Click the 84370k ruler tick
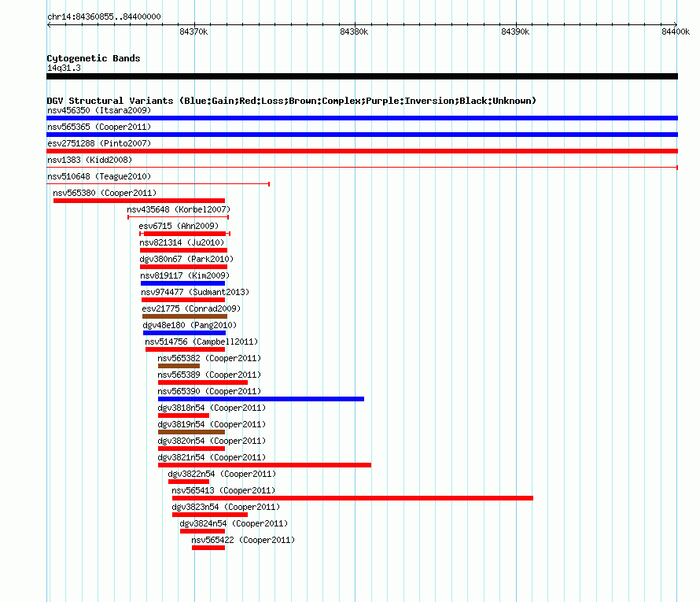700x602 pixels. 193,31
